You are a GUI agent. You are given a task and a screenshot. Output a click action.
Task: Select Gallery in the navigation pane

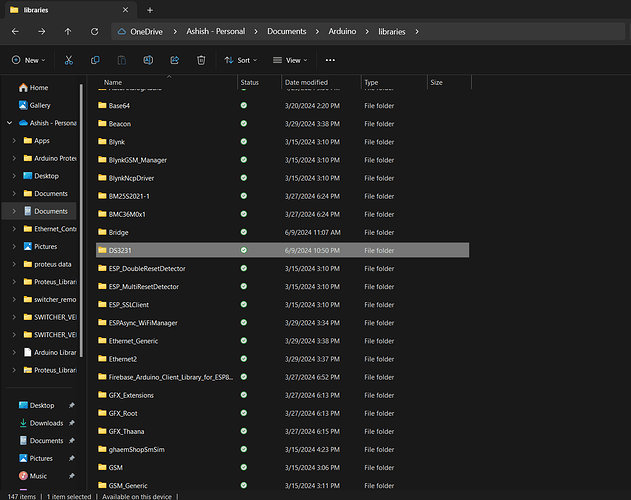(x=39, y=105)
